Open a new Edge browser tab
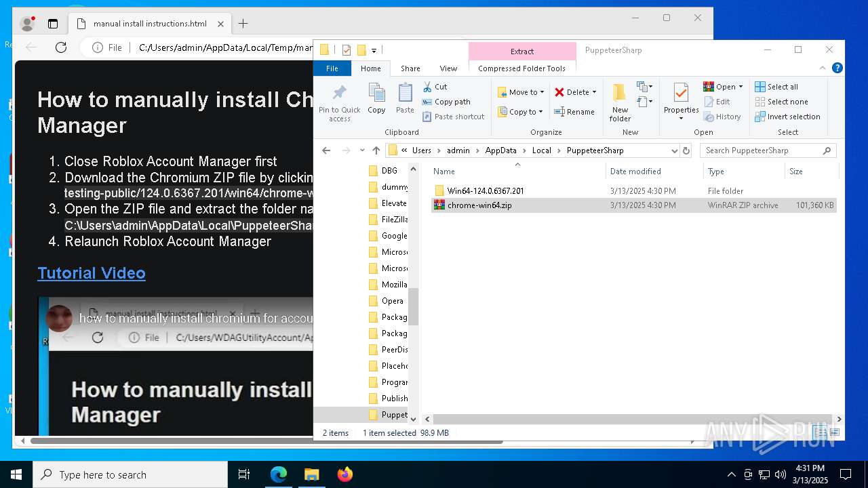The width and height of the screenshot is (868, 488). click(243, 24)
